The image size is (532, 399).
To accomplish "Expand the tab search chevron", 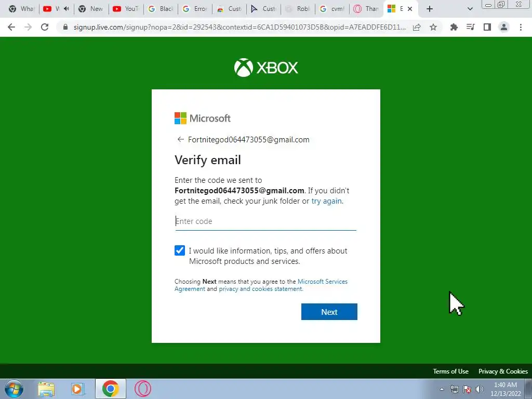I will 470,9.
